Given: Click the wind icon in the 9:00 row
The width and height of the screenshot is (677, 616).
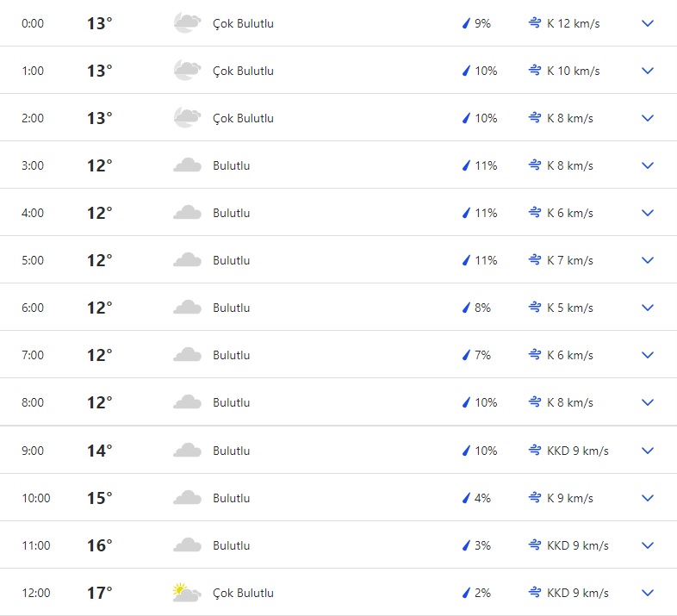Looking at the screenshot, I should click(535, 451).
